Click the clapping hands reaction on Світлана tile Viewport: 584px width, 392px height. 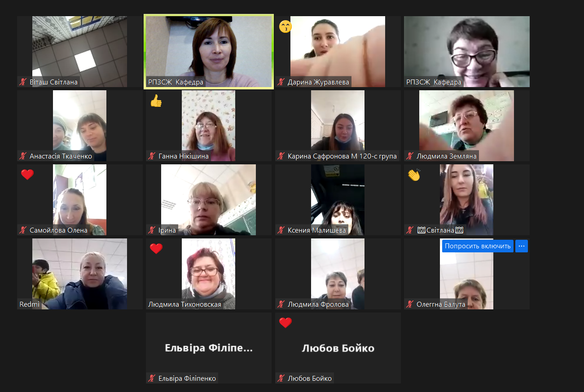pos(414,175)
